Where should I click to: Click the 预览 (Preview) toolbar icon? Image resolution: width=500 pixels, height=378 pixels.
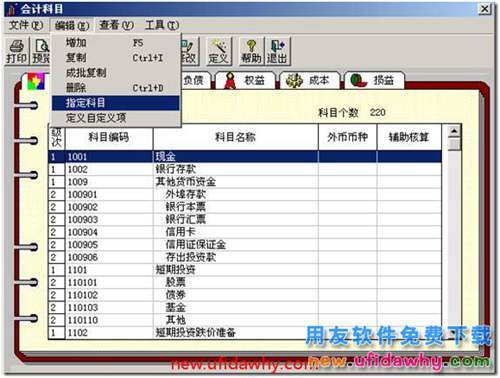pos(41,52)
